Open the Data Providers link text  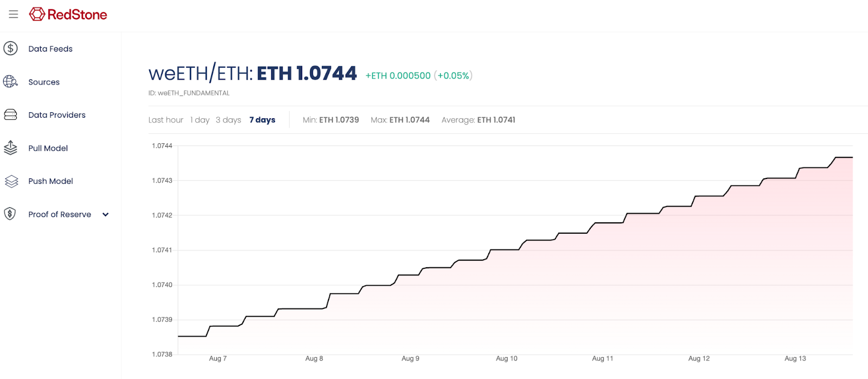pos(57,115)
